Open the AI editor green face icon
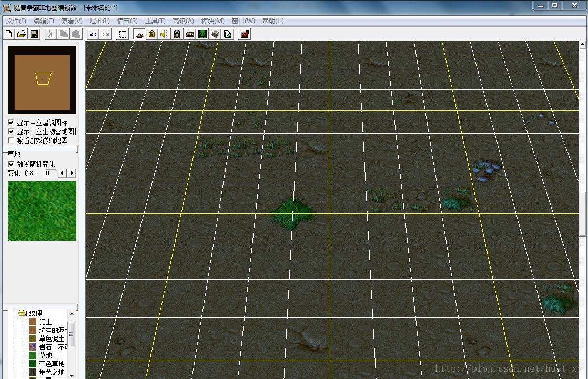Viewport: 588px width, 379px height. pos(202,35)
